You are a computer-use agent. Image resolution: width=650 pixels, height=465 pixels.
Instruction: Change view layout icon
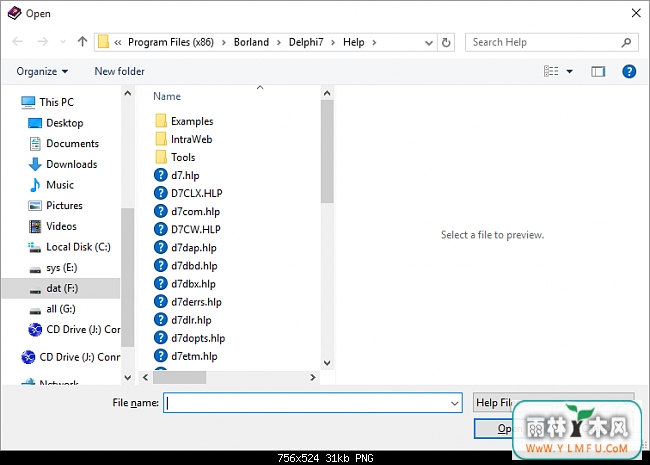551,71
